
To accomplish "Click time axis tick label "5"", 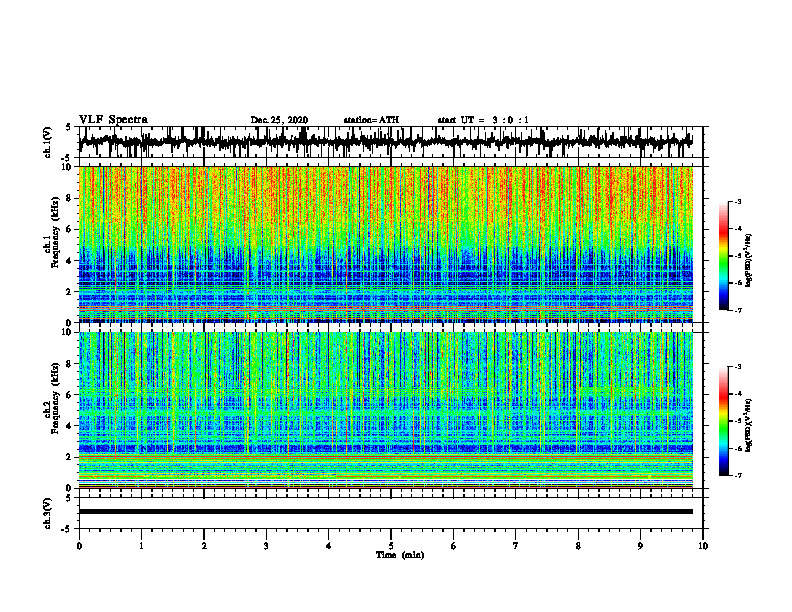I will click(391, 546).
